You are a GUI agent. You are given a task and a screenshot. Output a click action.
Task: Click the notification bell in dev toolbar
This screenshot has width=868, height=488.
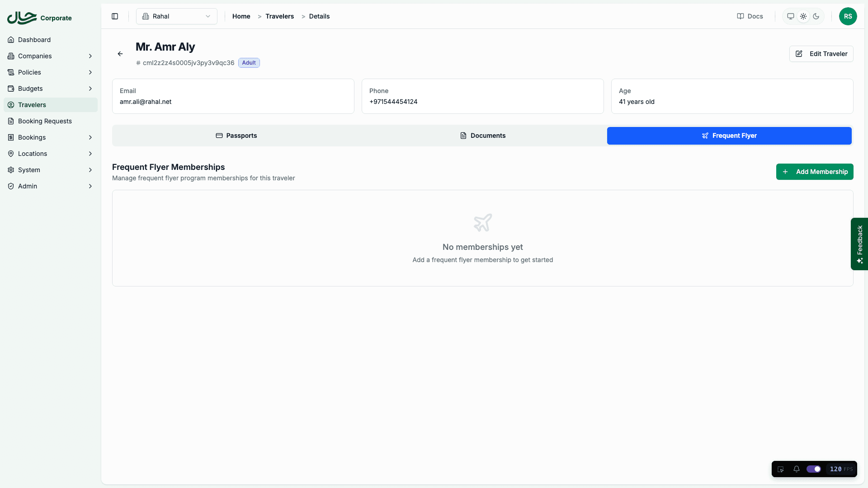coord(797,469)
